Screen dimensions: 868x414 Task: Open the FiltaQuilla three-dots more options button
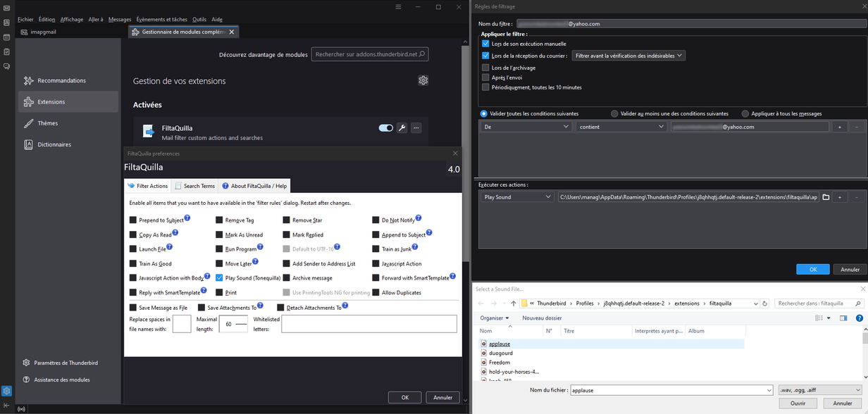[x=416, y=128]
